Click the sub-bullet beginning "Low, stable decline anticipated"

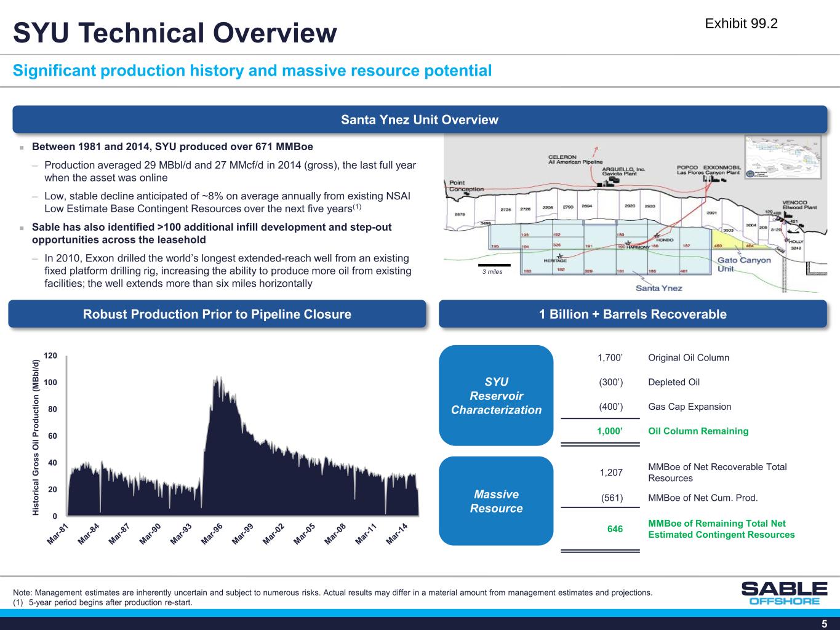pyautogui.click(x=228, y=202)
